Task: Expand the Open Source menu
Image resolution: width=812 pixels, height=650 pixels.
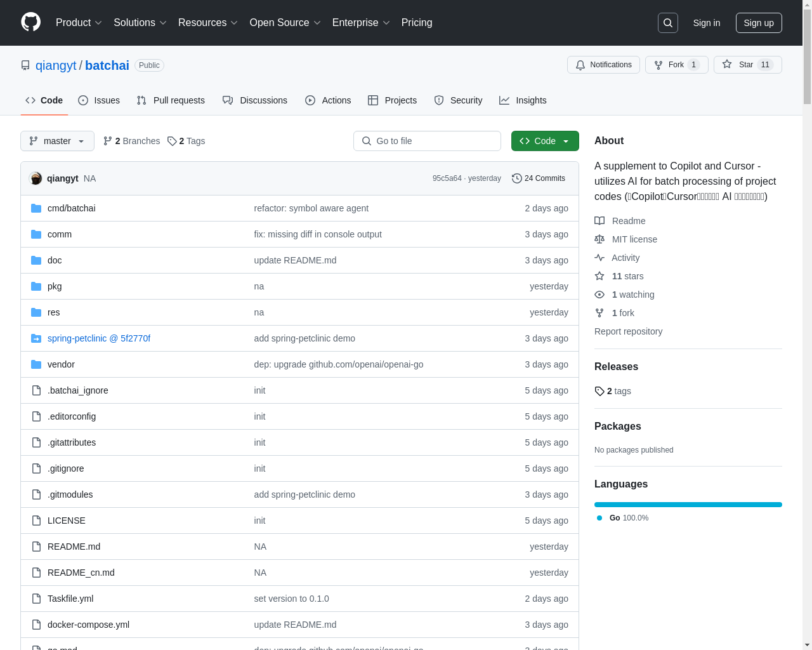Action: coord(285,23)
